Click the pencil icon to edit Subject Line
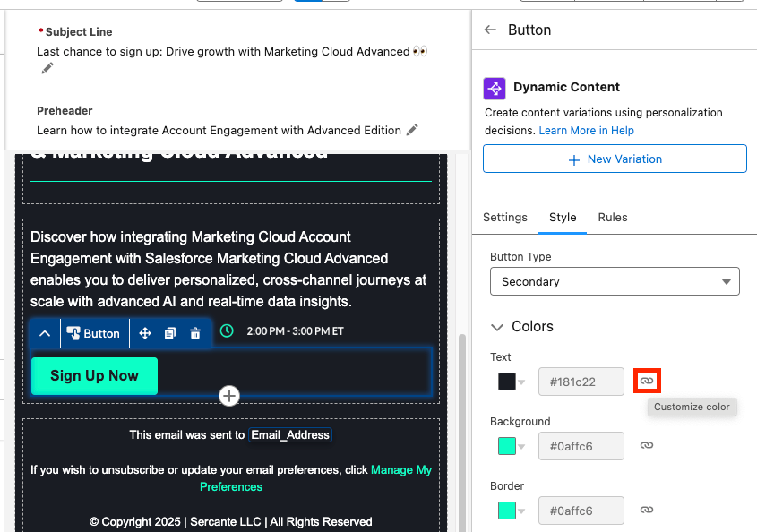 click(x=47, y=68)
